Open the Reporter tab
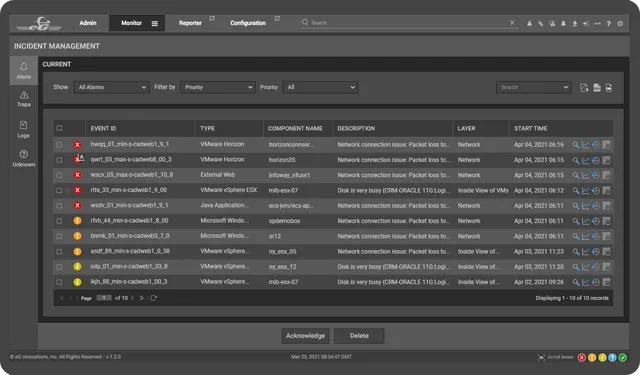 190,23
